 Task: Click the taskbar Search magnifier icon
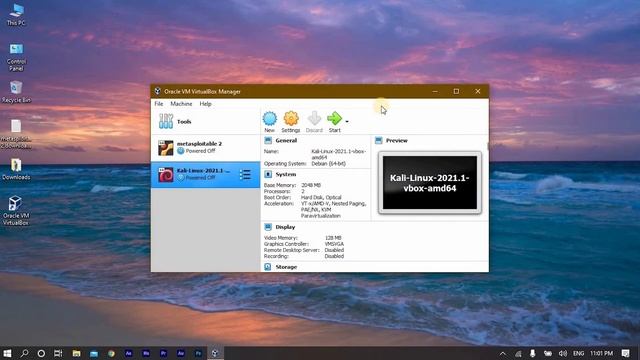tap(24, 353)
